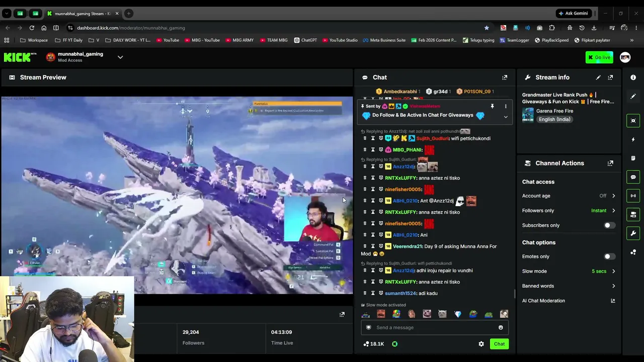This screenshot has width=644, height=362.
Task: Toggle the stream preview sidebar icon
Action: coord(633,121)
